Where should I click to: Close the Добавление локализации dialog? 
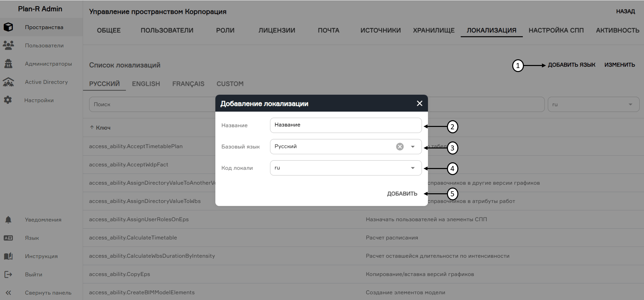[419, 103]
